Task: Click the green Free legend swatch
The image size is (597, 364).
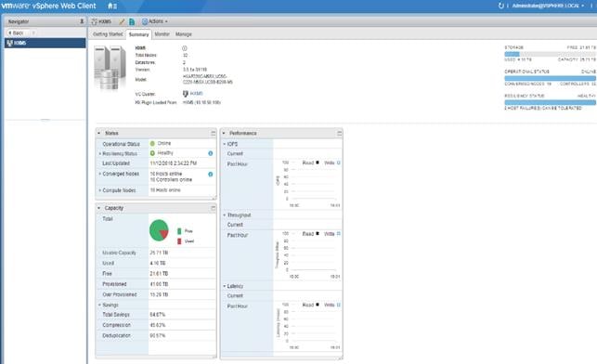Action: [179, 230]
